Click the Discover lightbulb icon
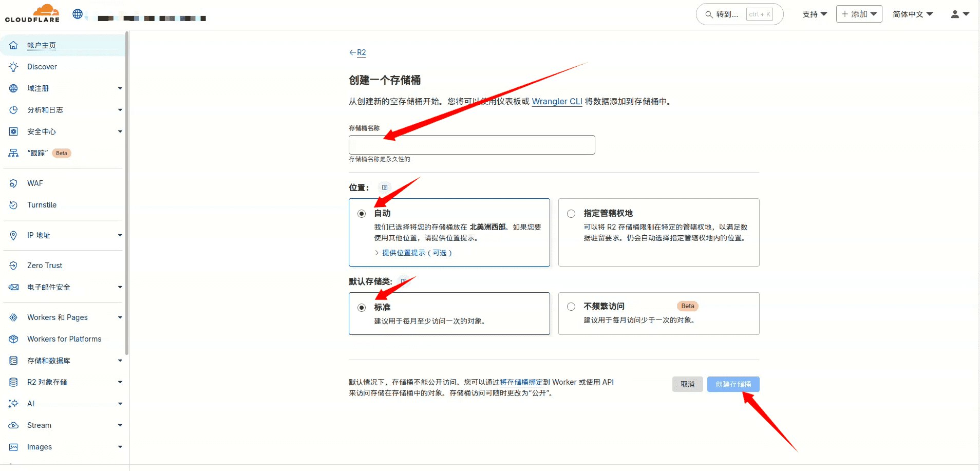The height and width of the screenshot is (471, 980). point(14,67)
